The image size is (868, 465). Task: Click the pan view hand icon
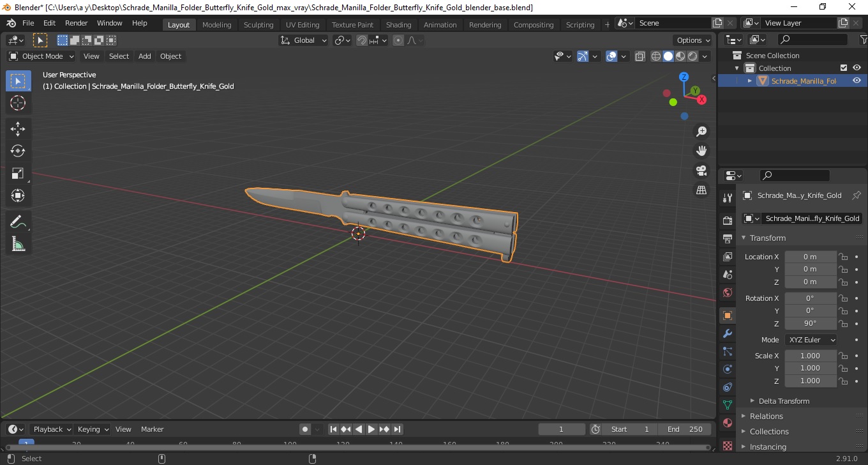(x=701, y=151)
